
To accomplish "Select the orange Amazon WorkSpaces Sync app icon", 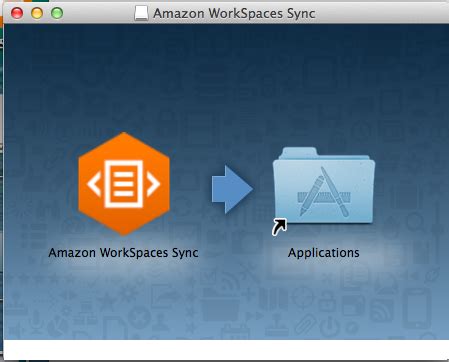I will [124, 184].
